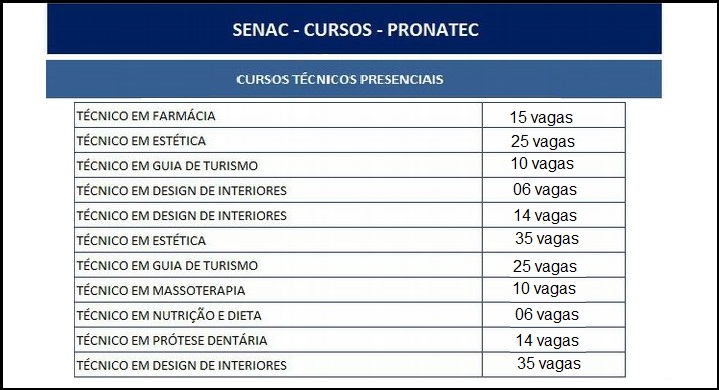Image resolution: width=719 pixels, height=390 pixels.
Task: Select the 14 vagas Prótese Dentária cell
Action: 554,340
